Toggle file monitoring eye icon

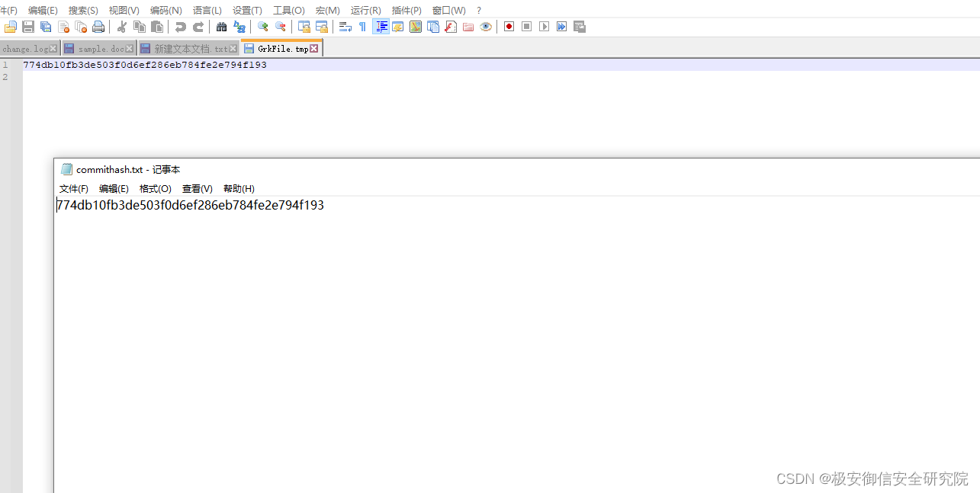click(x=486, y=27)
